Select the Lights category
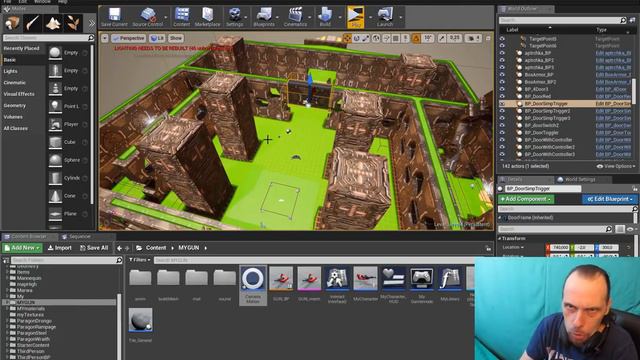 (x=11, y=71)
